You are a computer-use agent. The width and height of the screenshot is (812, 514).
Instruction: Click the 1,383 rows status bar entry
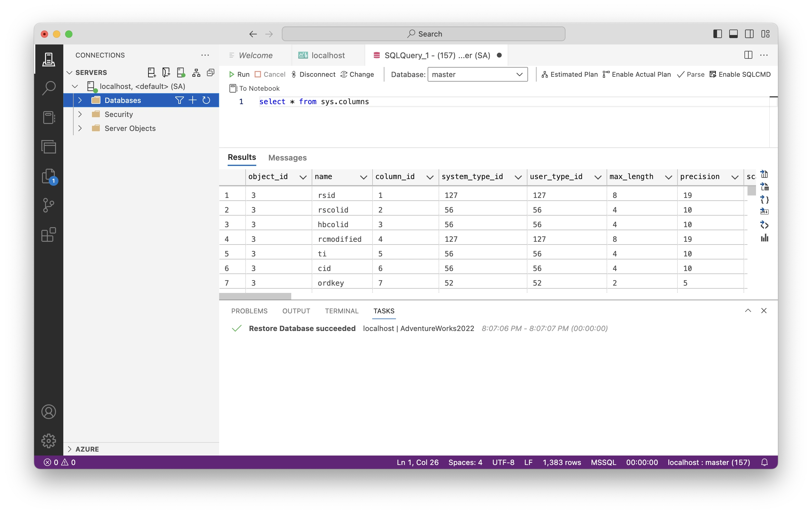[x=562, y=463]
